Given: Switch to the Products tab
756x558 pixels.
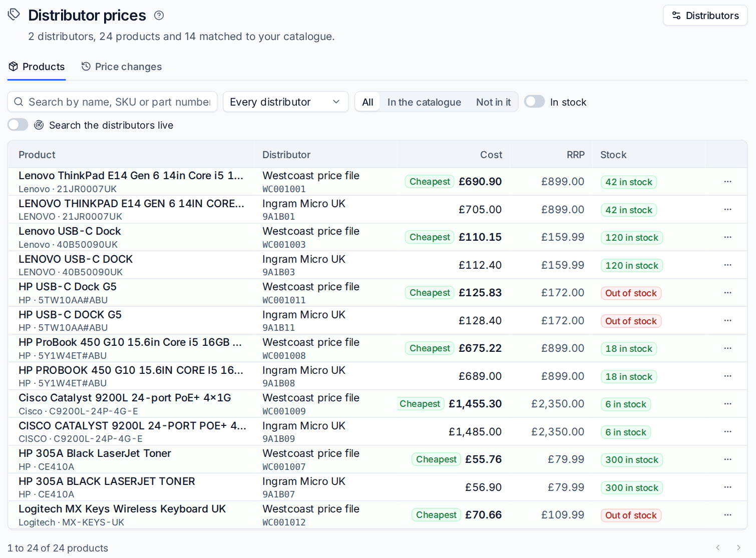Looking at the screenshot, I should click(x=37, y=67).
